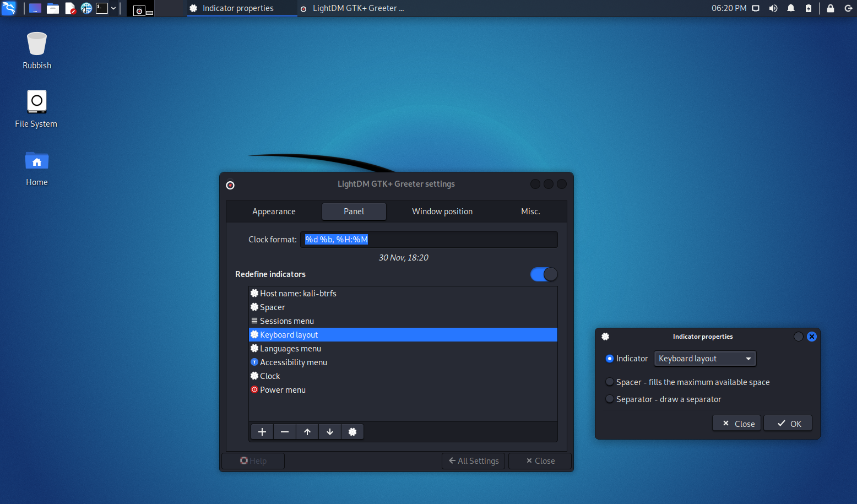Image resolution: width=857 pixels, height=504 pixels.
Task: Select the Separator radio button option
Action: click(610, 399)
